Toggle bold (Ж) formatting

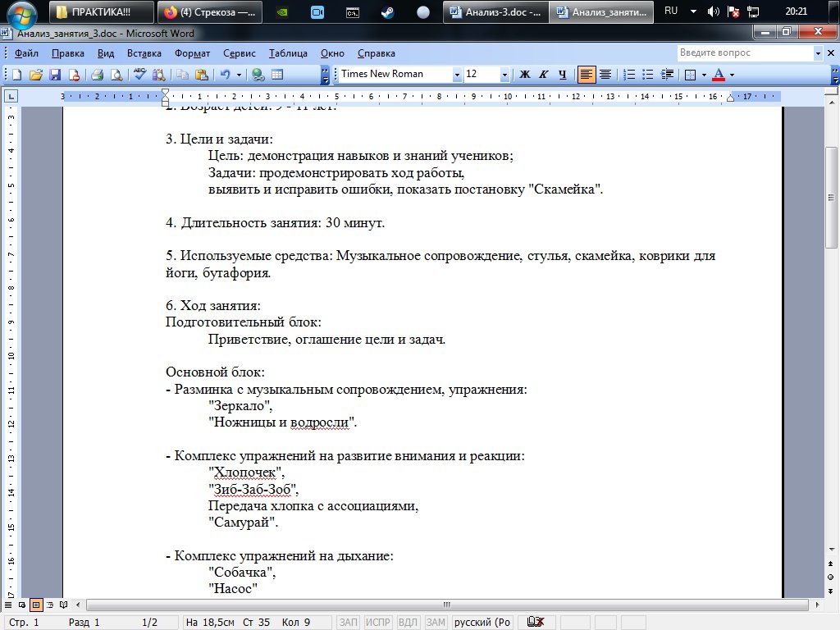525,75
